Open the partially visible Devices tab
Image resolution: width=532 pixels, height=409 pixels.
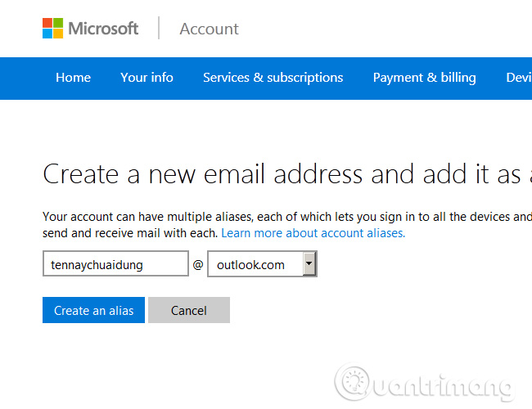(x=519, y=78)
